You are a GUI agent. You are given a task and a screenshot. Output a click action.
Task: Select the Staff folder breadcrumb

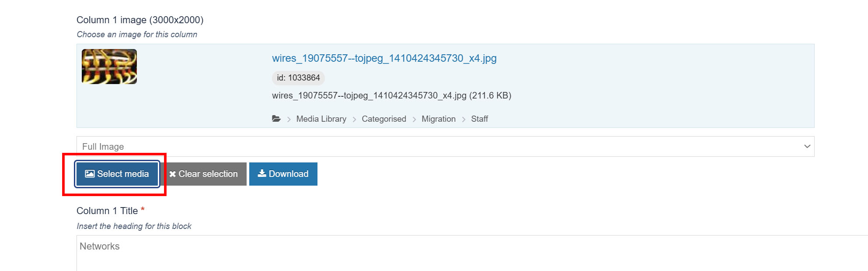pos(479,119)
